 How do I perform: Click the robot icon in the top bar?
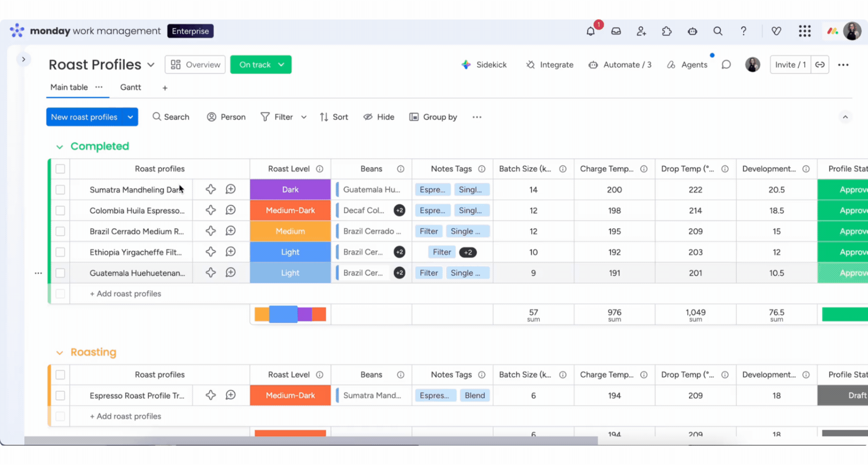click(692, 31)
